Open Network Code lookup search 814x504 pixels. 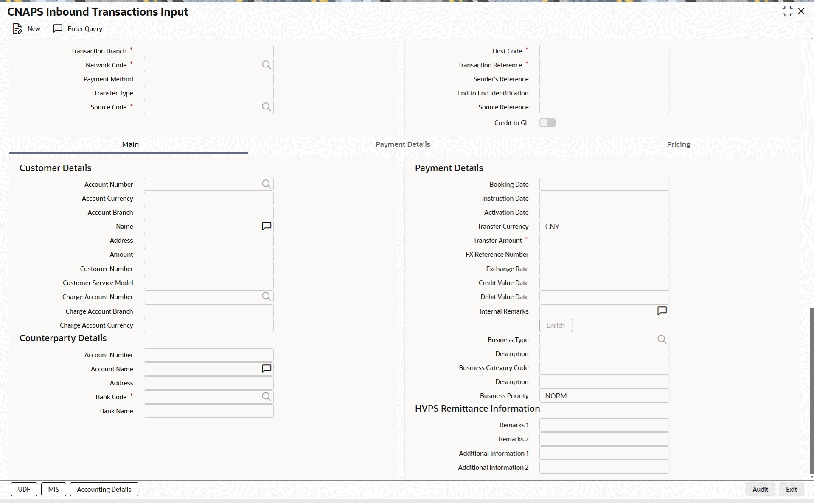click(266, 65)
